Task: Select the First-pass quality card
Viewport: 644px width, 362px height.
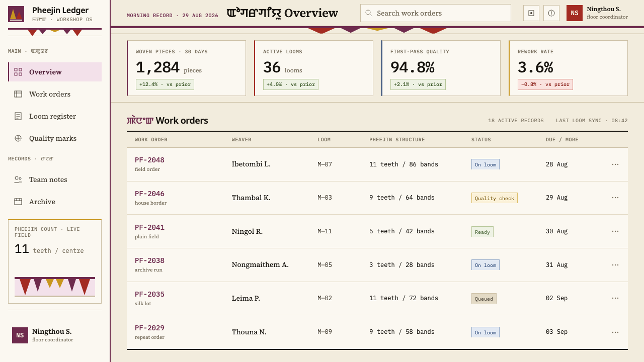Action: (441, 68)
